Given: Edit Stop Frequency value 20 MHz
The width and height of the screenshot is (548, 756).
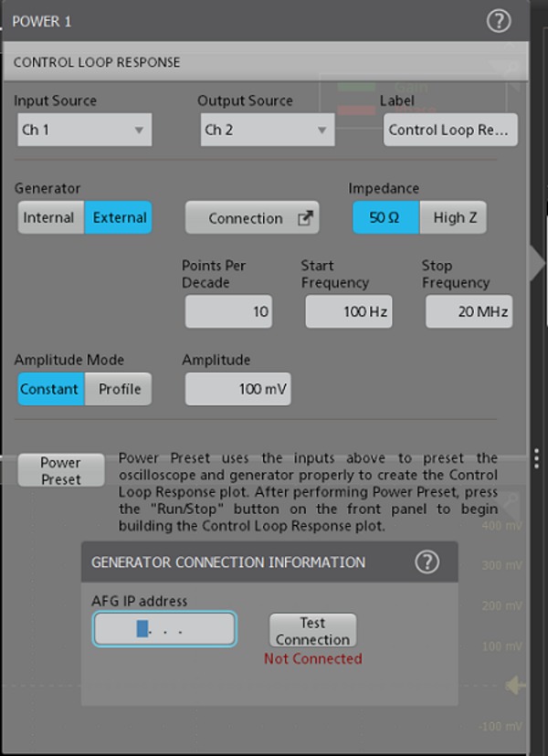Looking at the screenshot, I should (x=469, y=311).
